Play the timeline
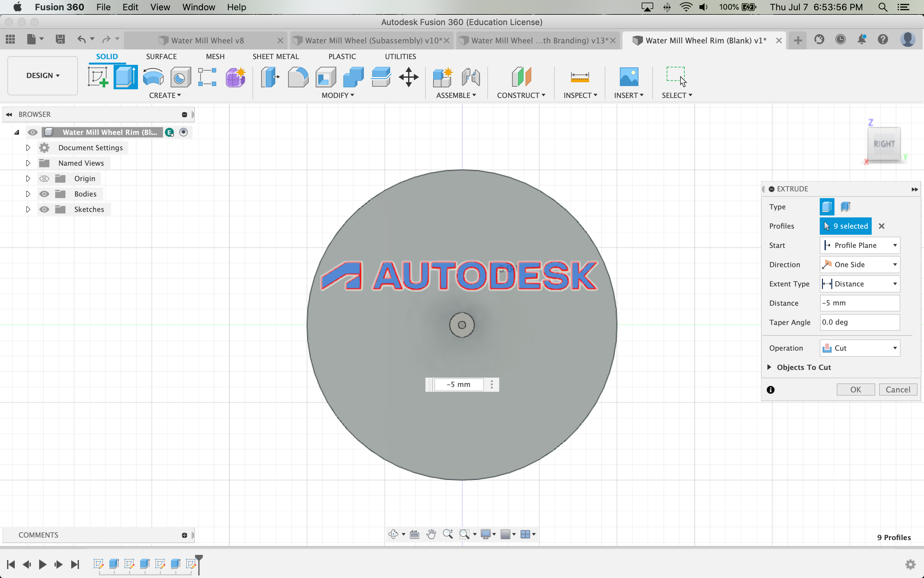Viewport: 924px width, 578px height. pyautogui.click(x=42, y=564)
